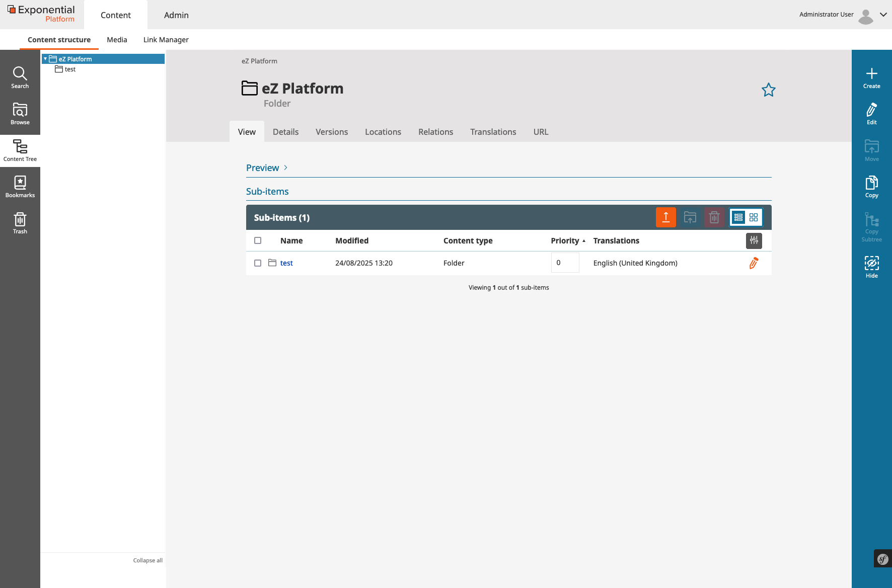Check the select-all checkbox in Sub-items header
The height and width of the screenshot is (588, 892).
pos(258,240)
